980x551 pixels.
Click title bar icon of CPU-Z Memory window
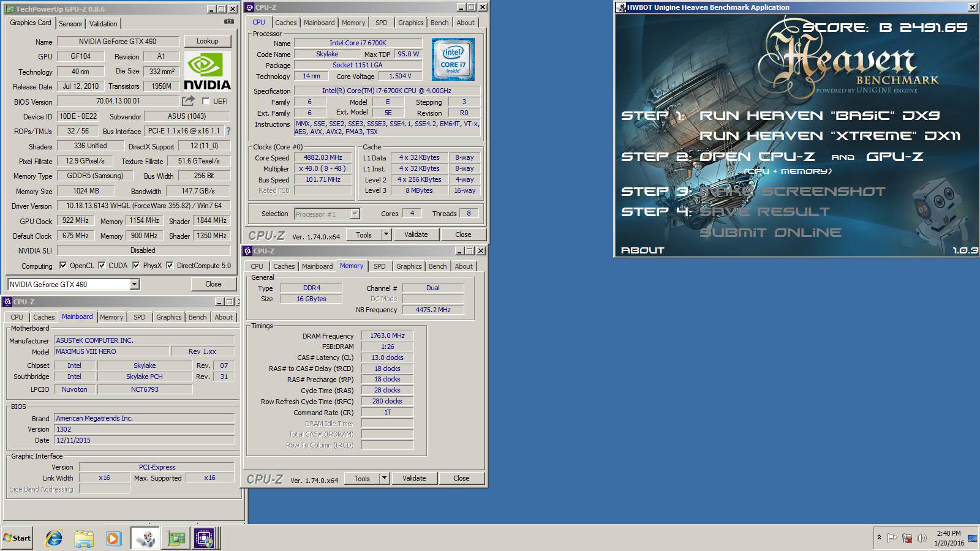coord(248,251)
